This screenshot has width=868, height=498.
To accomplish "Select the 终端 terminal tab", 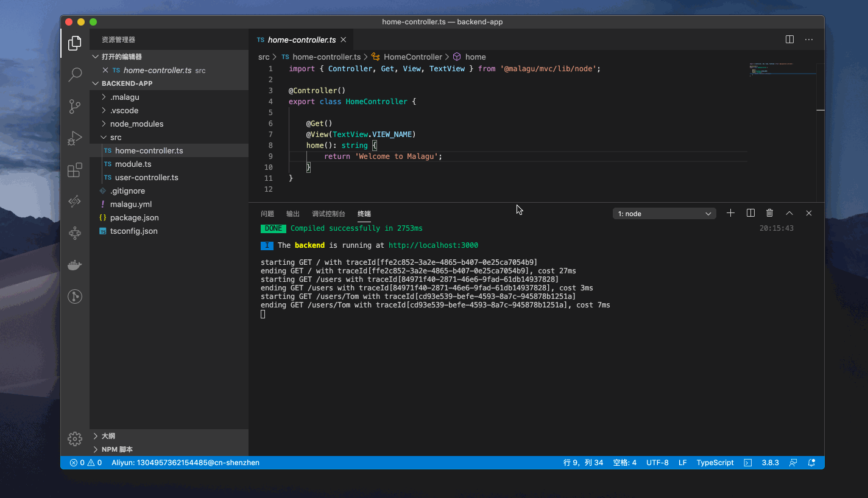I will (364, 214).
